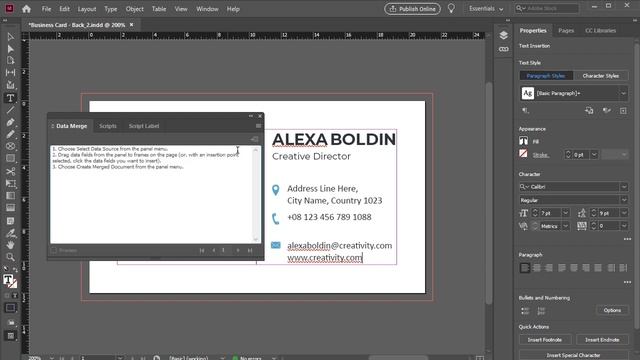Click the Stroke link in Appearance

[x=540, y=155]
